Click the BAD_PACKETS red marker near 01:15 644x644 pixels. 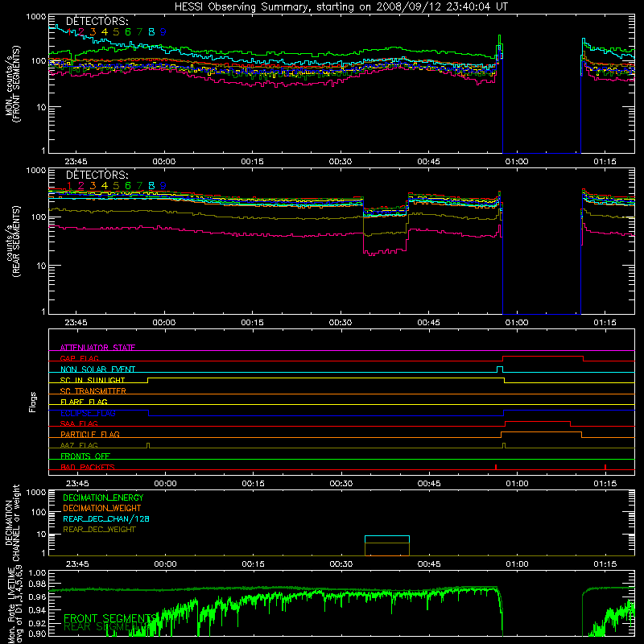pyautogui.click(x=605, y=467)
